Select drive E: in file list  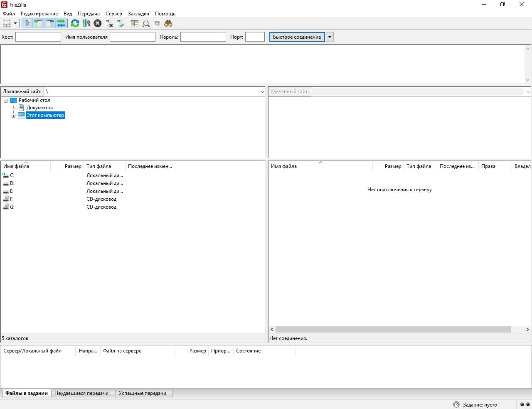coord(12,191)
